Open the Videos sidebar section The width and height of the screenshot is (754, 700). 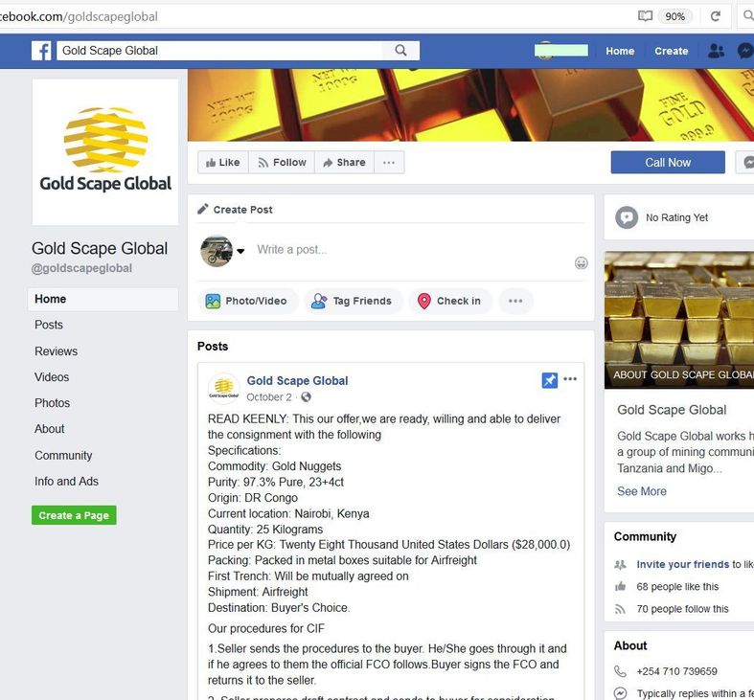52,377
